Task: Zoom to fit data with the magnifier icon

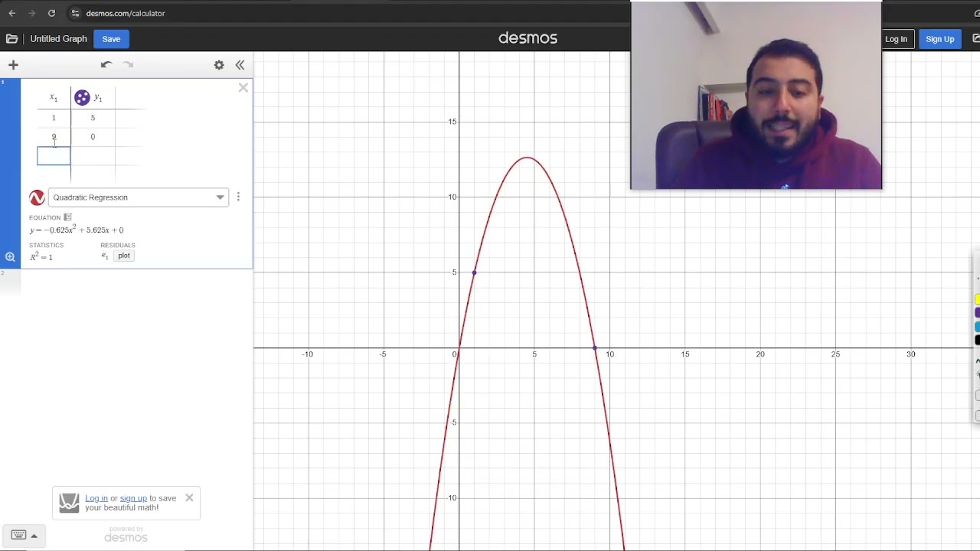Action: pyautogui.click(x=10, y=257)
